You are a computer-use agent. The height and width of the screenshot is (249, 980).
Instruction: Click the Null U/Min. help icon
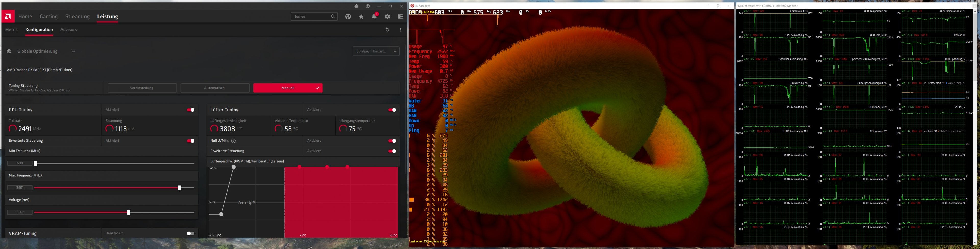pos(234,141)
